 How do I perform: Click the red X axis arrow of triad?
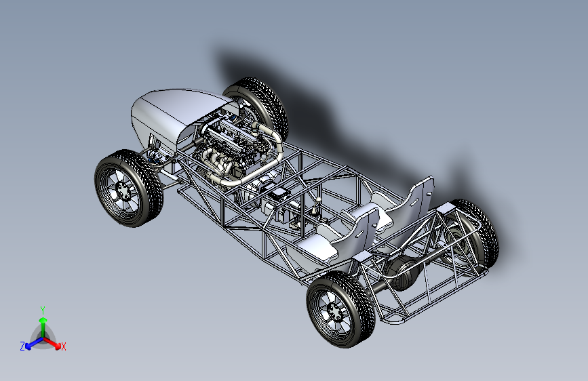[x=52, y=342]
